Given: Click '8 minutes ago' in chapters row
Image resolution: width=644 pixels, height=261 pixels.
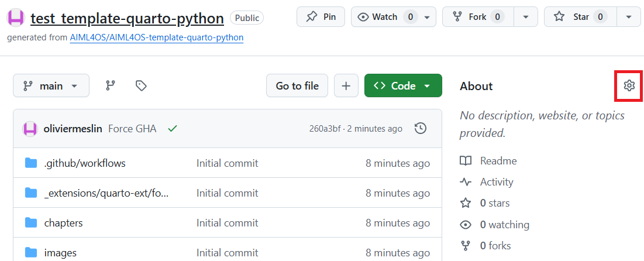Looking at the screenshot, I should (x=398, y=223).
